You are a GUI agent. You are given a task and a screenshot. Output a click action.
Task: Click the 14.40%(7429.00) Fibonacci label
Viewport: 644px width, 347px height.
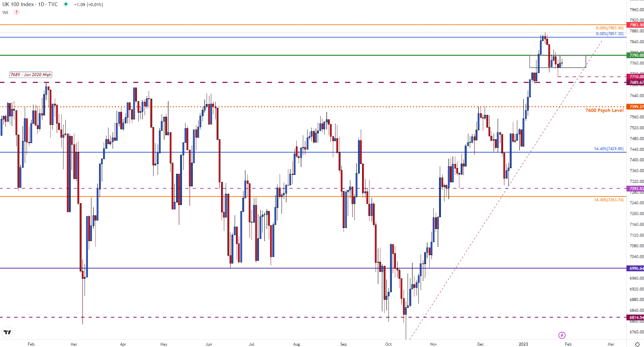point(609,149)
